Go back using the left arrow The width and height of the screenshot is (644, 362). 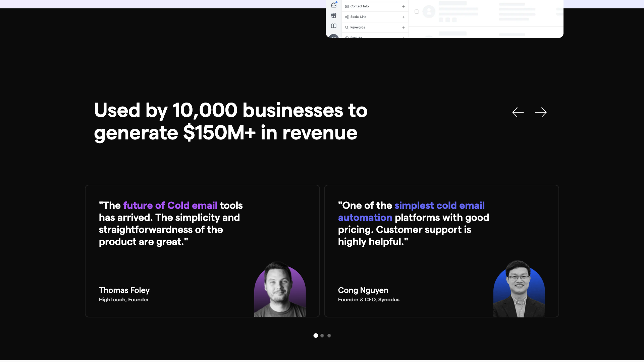(x=518, y=112)
